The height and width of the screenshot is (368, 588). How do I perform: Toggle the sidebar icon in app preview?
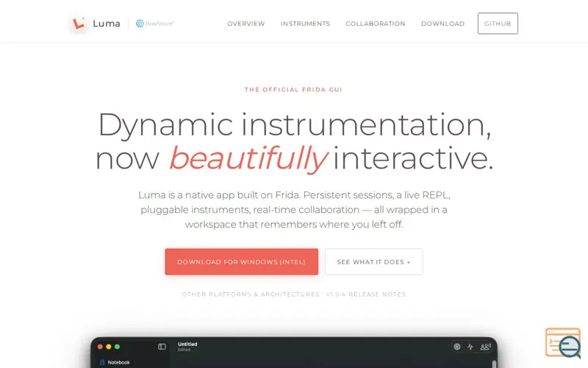coord(162,347)
